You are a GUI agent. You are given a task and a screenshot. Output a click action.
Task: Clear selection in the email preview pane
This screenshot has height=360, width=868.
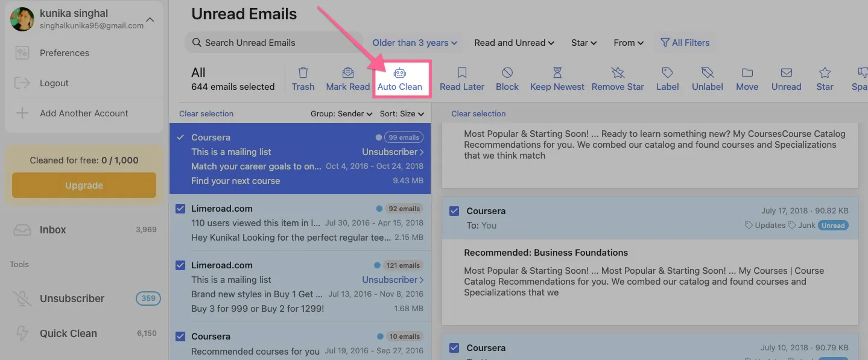tap(478, 113)
